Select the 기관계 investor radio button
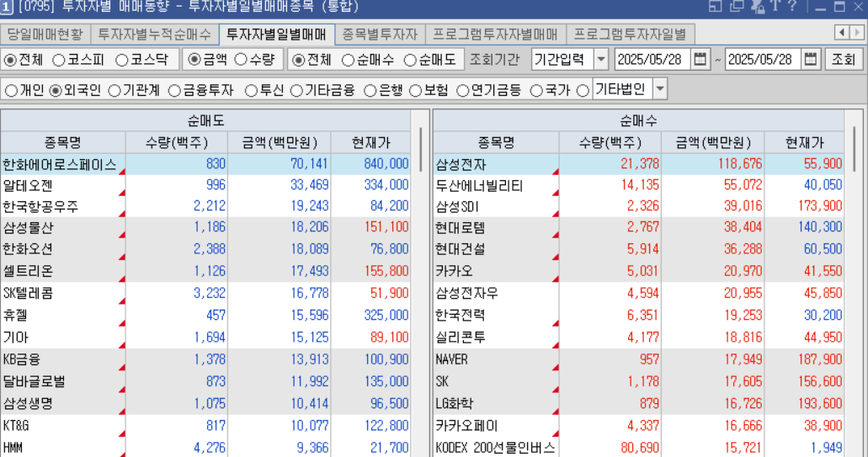 (x=114, y=91)
